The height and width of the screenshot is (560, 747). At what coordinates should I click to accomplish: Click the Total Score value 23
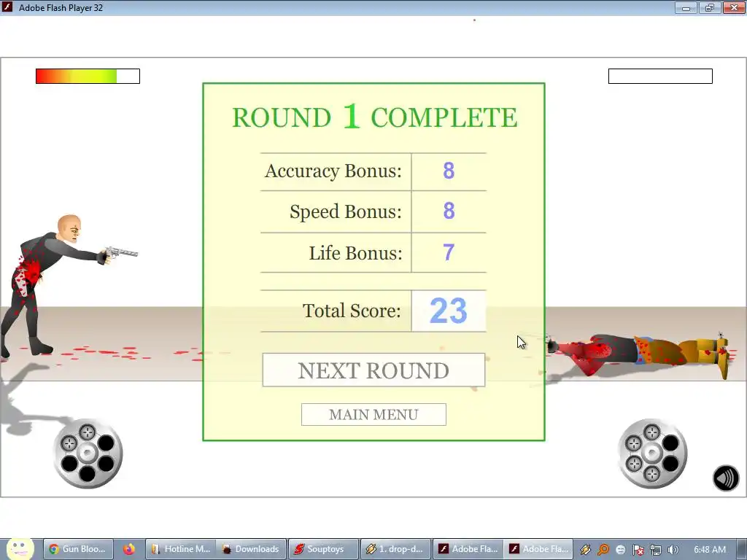(x=449, y=311)
